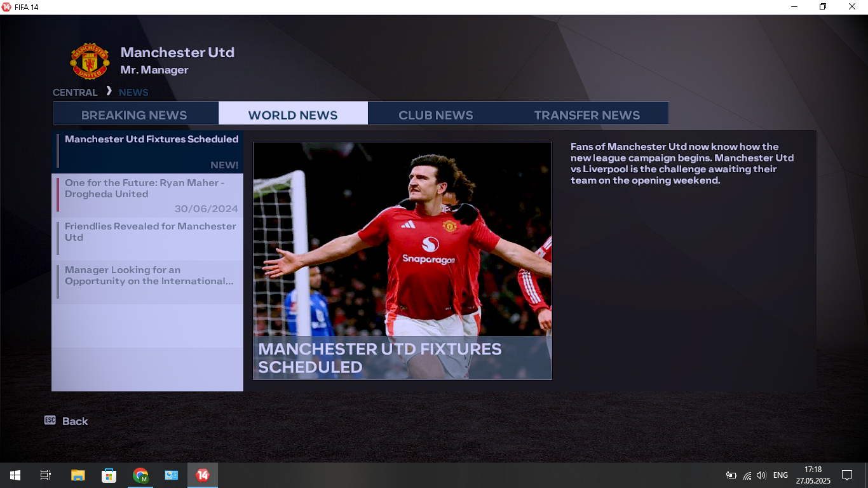Click the FIFA 14 title bar icon
868x488 pixels.
coord(6,7)
